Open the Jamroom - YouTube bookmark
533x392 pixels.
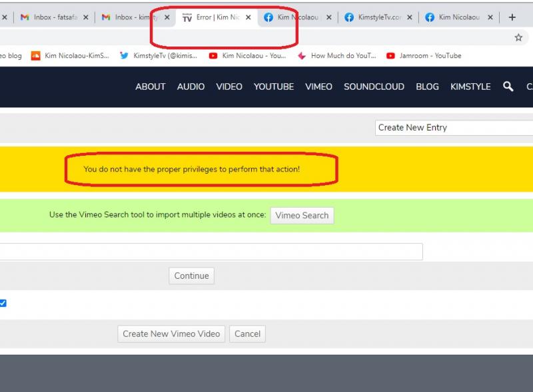(424, 56)
